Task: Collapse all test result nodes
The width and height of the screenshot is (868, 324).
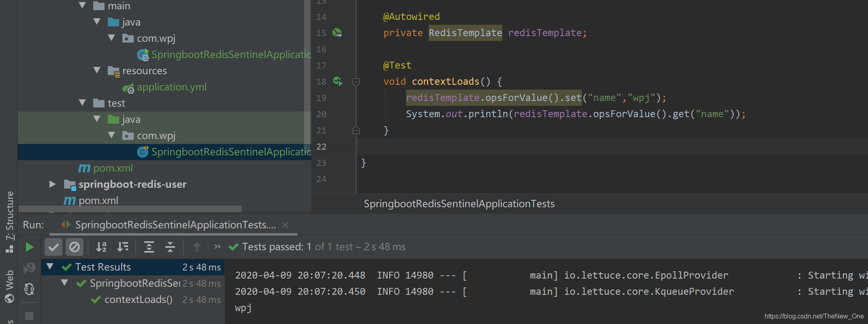Action: pos(170,247)
